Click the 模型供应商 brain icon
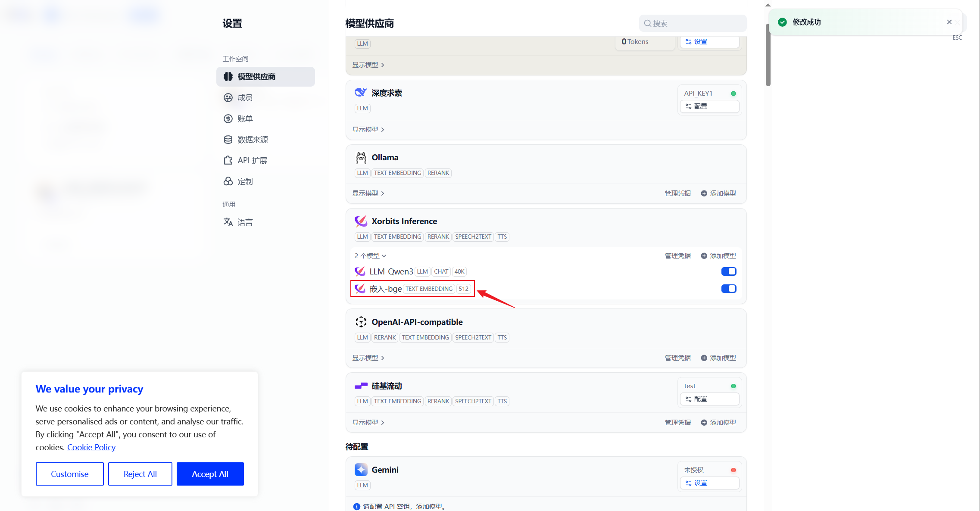The height and width of the screenshot is (511, 980). 228,77
